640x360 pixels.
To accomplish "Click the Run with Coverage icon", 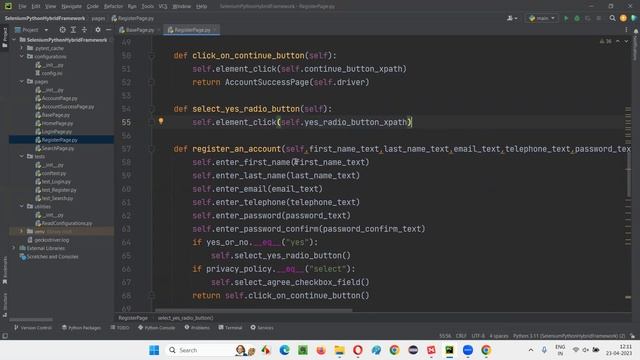I will coord(588,18).
